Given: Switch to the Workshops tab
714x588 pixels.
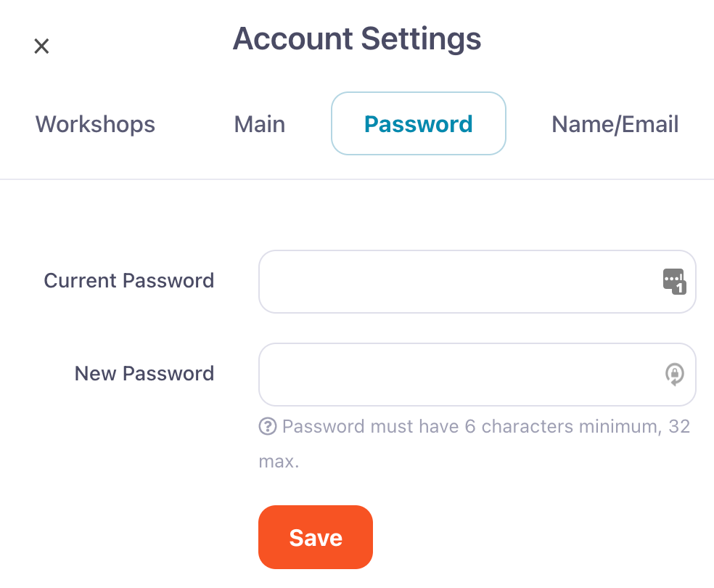Looking at the screenshot, I should coord(95,124).
